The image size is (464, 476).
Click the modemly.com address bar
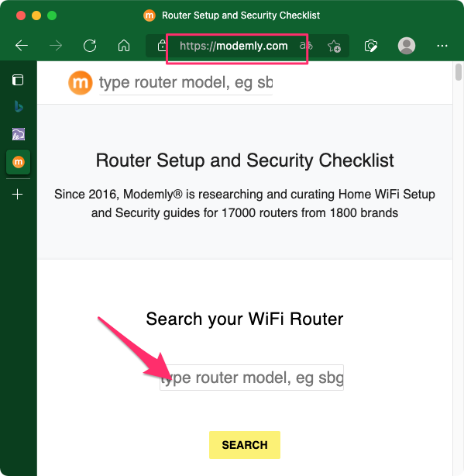pos(233,47)
